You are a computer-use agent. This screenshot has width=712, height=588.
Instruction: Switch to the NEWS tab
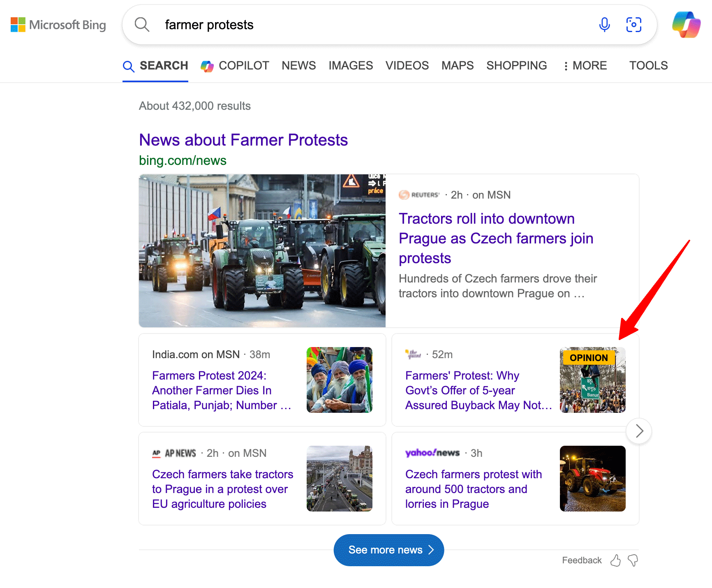(298, 65)
